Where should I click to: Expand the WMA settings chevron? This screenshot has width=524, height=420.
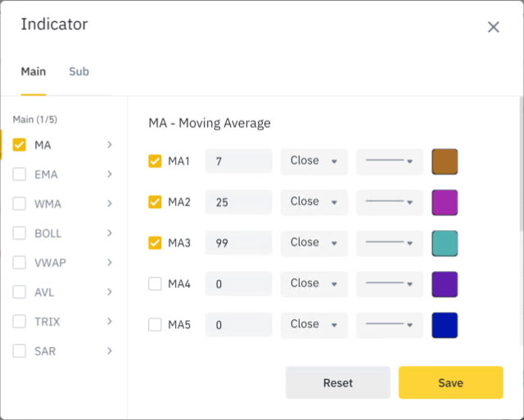point(110,204)
